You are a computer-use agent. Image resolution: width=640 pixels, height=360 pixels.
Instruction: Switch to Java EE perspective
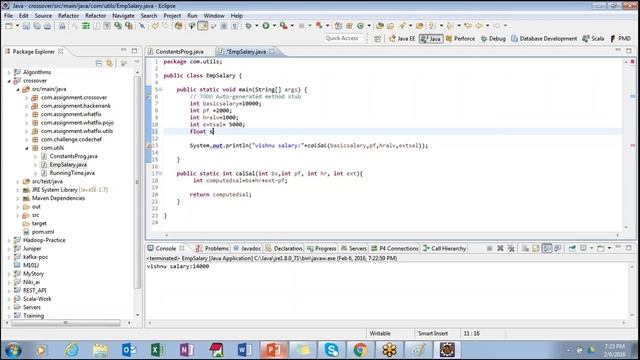[402, 38]
